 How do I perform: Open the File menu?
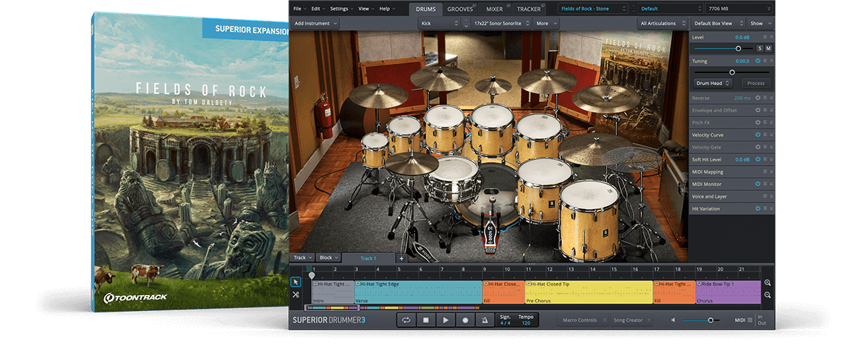[x=299, y=9]
